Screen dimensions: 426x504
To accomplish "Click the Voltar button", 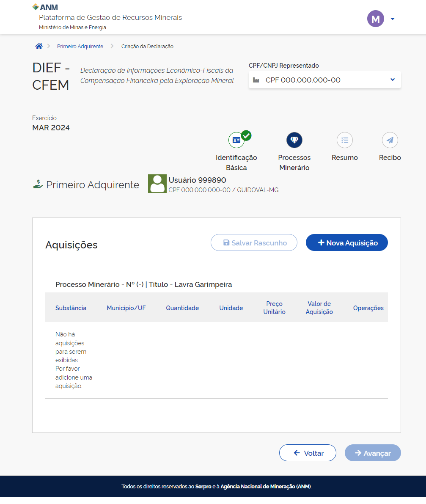I will (308, 453).
